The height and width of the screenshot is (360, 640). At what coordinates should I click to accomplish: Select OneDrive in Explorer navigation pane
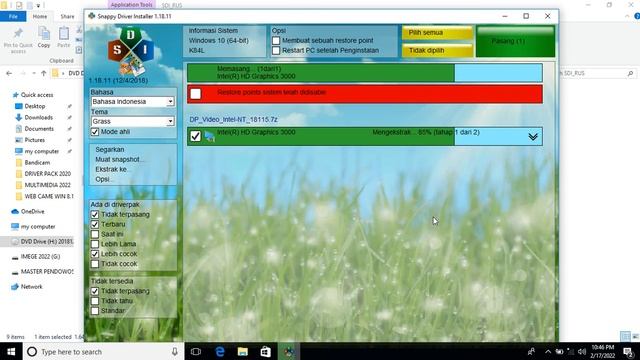[32, 211]
